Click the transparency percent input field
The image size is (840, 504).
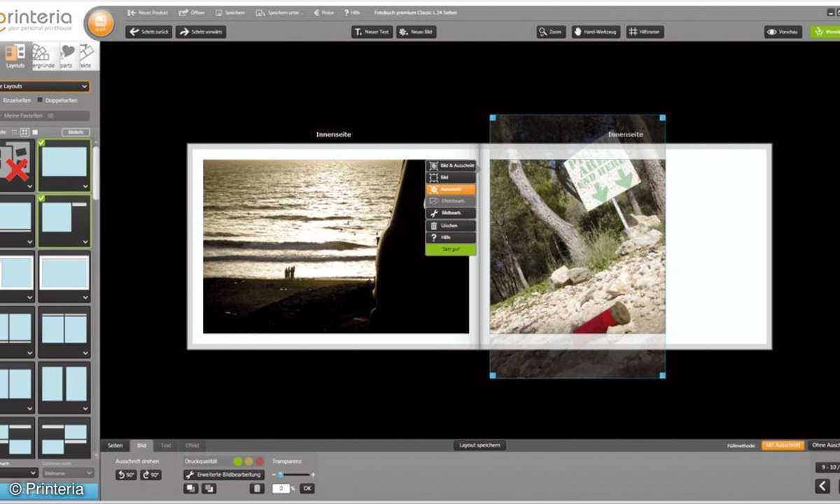[x=281, y=489]
